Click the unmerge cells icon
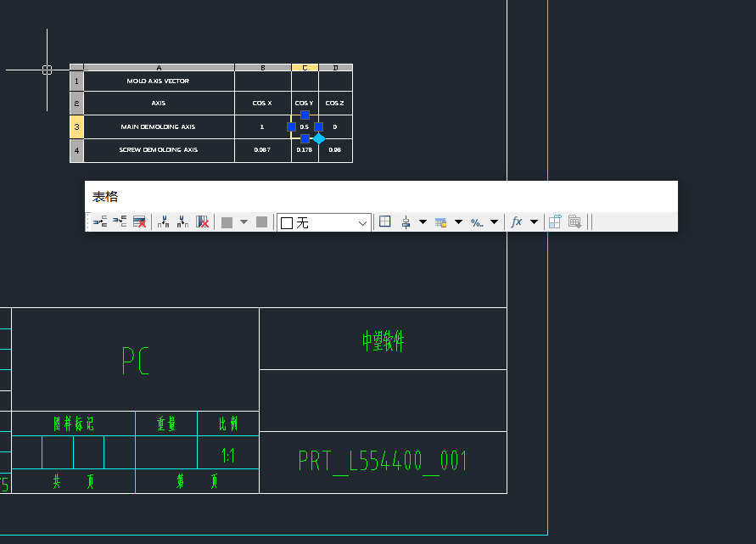Viewport: 756px width, 544px height. [262, 222]
